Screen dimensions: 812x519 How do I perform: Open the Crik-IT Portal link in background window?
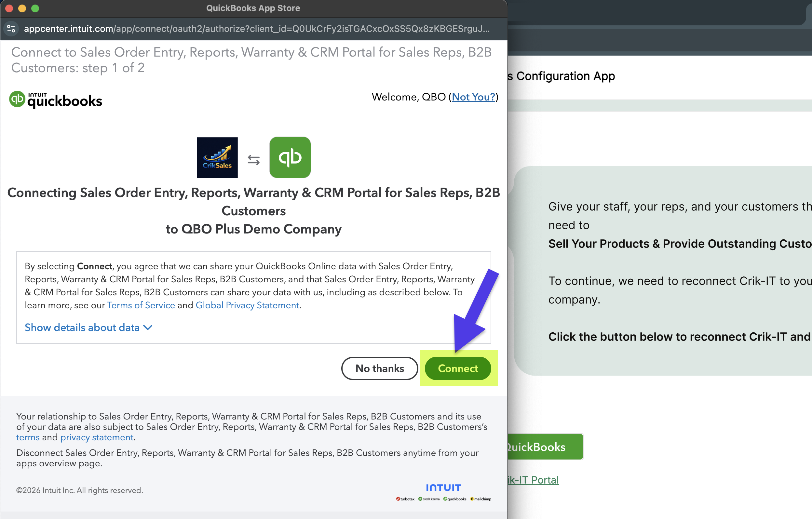(x=533, y=480)
